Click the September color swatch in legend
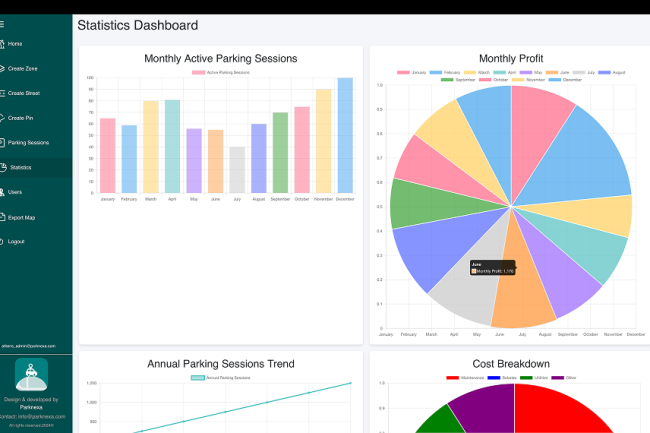Viewport: 650px width, 433px height. click(447, 79)
